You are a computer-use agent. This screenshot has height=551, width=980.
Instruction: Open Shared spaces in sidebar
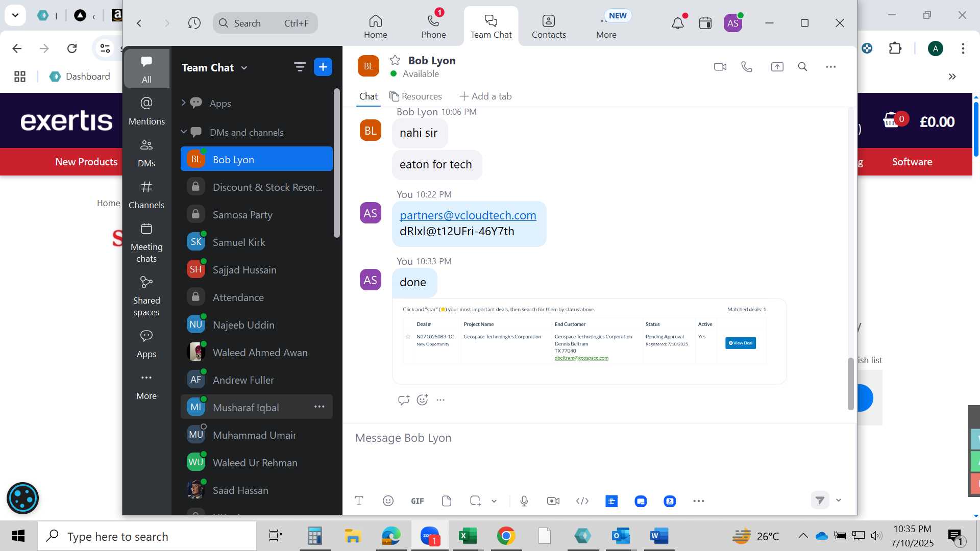click(x=146, y=296)
